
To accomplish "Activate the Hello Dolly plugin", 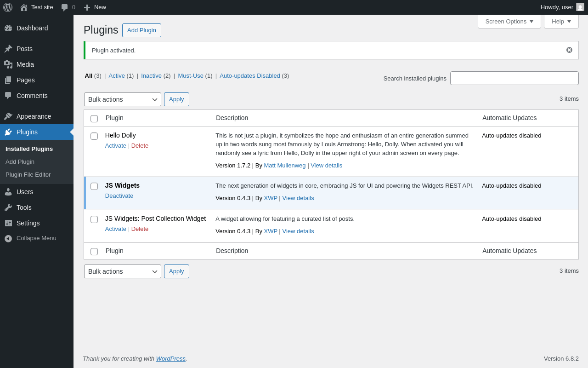I will (x=116, y=146).
